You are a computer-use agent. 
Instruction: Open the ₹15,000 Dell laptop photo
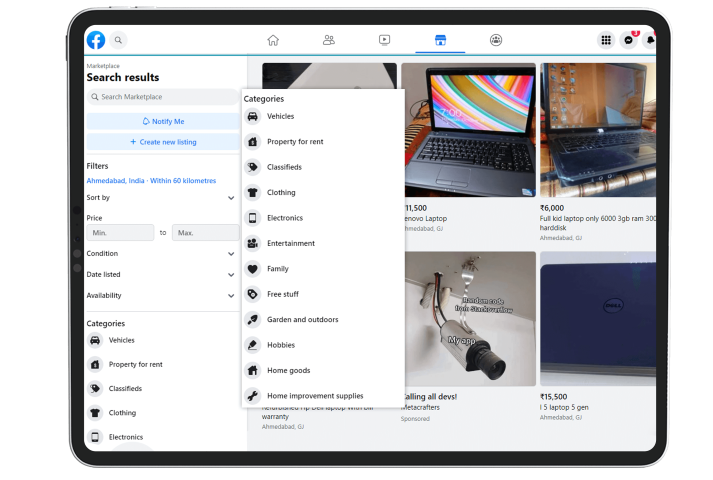[x=598, y=319]
